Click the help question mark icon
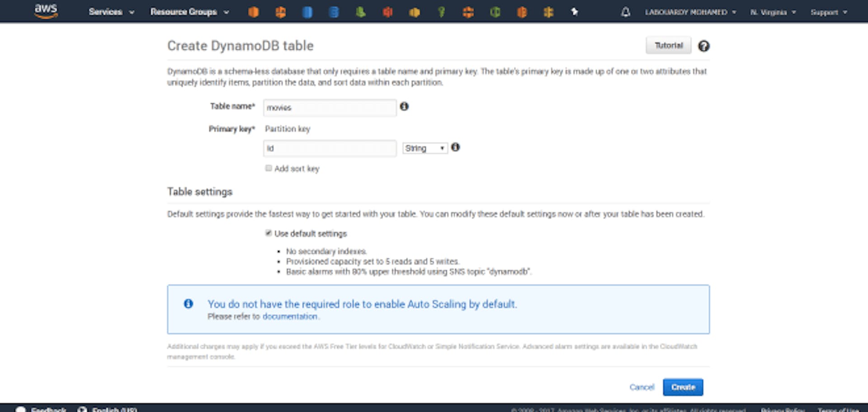 [x=703, y=46]
